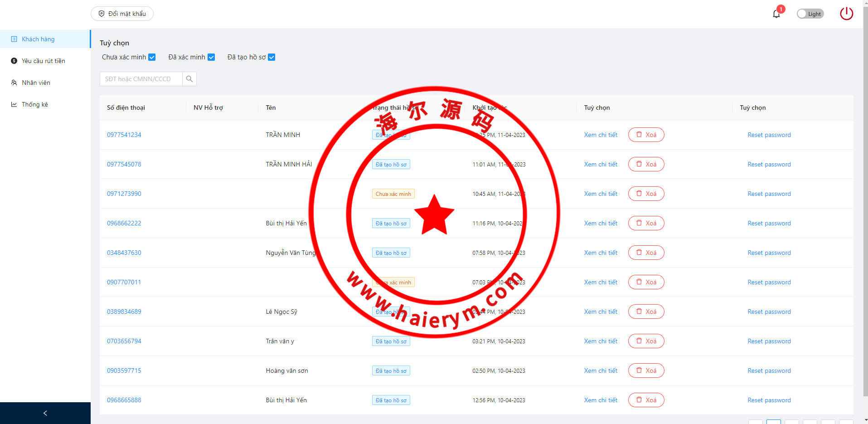The width and height of the screenshot is (868, 424).
Task: Click the magnifier search icon
Action: pyautogui.click(x=189, y=79)
